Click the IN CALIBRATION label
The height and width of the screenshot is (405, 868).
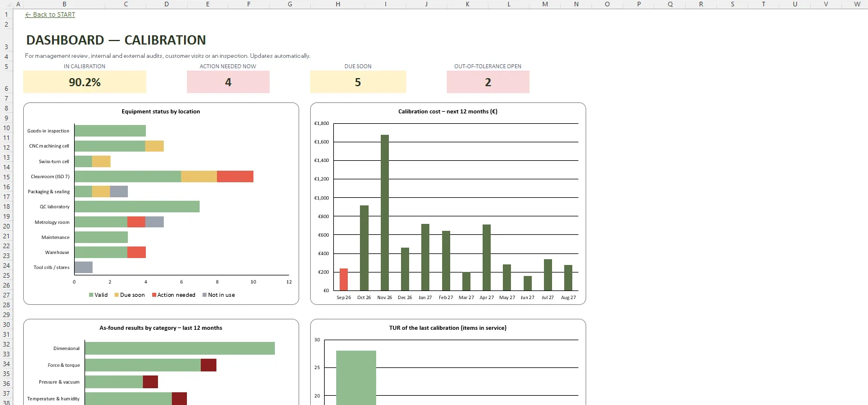(x=84, y=67)
